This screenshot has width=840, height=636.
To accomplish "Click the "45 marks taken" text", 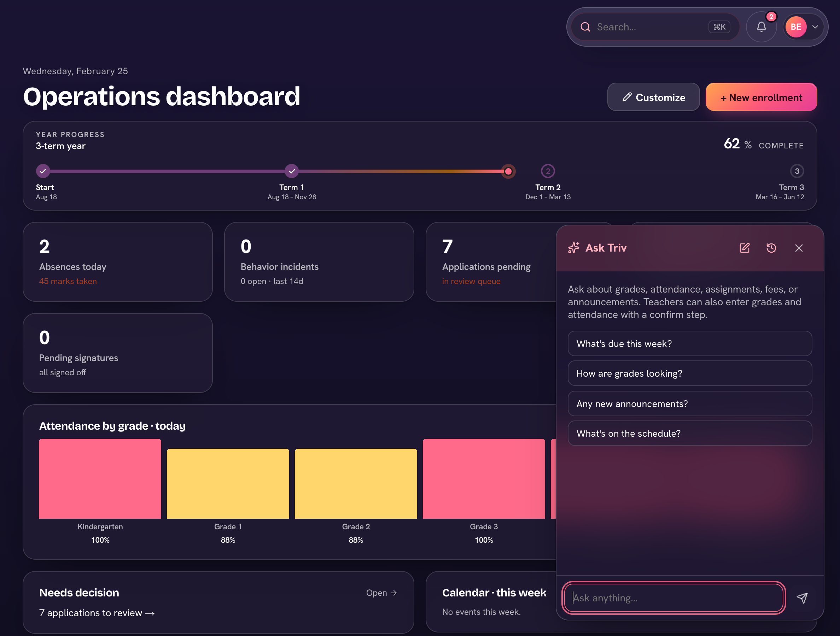I will pos(68,281).
